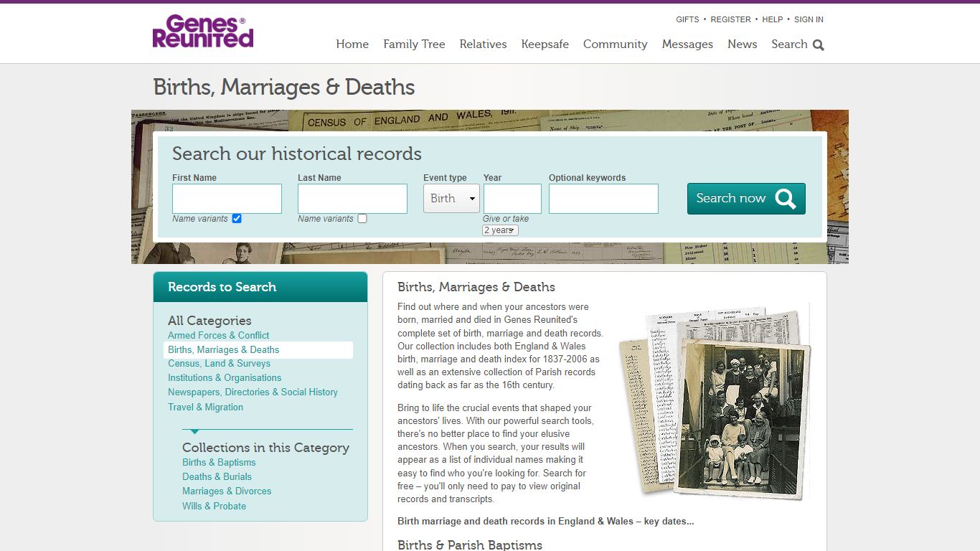Enable Last Name variants checkbox
The height and width of the screenshot is (551, 980).
(x=362, y=218)
